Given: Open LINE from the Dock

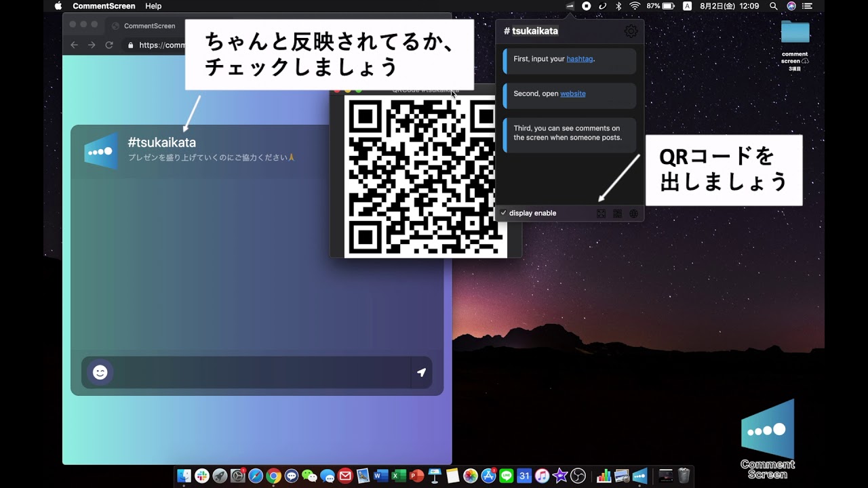Looking at the screenshot, I should [x=507, y=476].
